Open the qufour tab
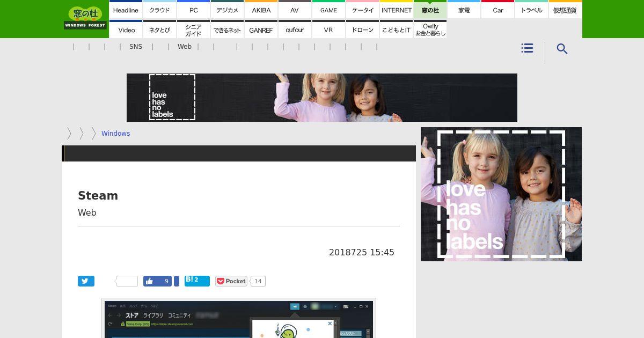 295,30
